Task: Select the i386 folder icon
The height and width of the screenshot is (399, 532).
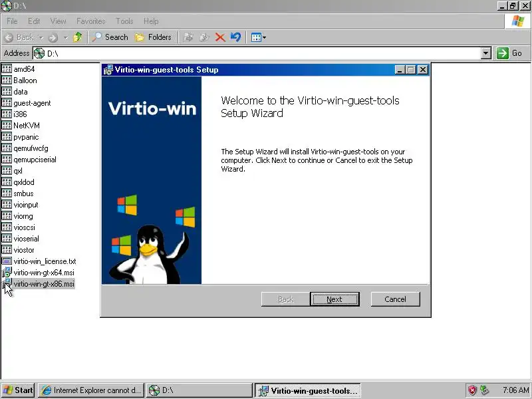Action: (x=7, y=114)
